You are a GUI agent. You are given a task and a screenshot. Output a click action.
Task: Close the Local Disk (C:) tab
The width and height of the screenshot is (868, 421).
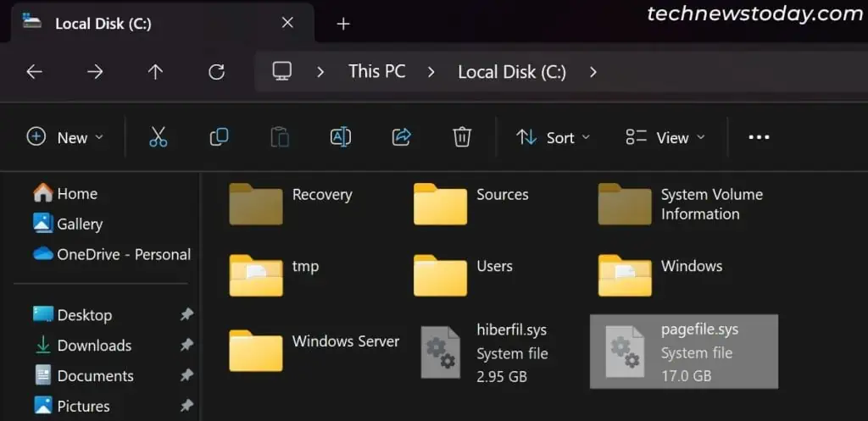tap(287, 23)
